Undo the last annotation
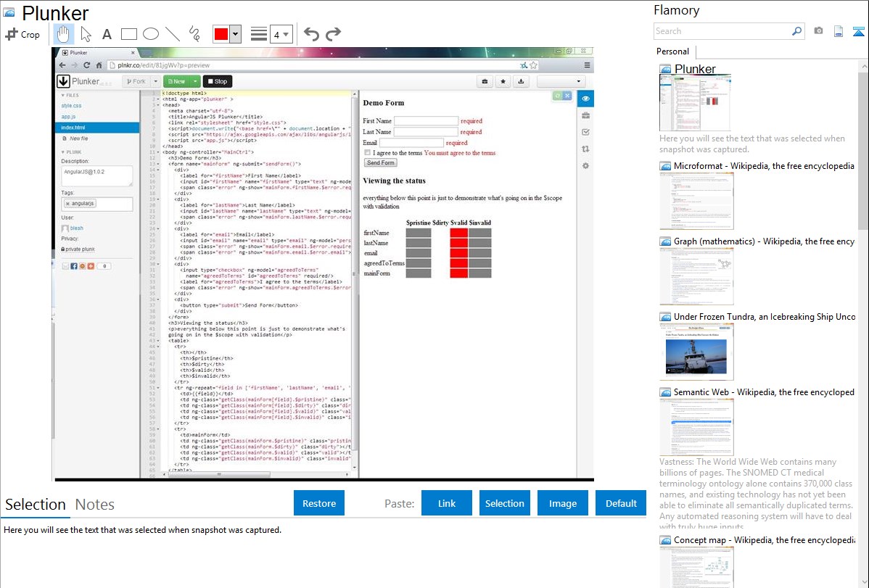Screen dimensions: 869x588 [311, 34]
